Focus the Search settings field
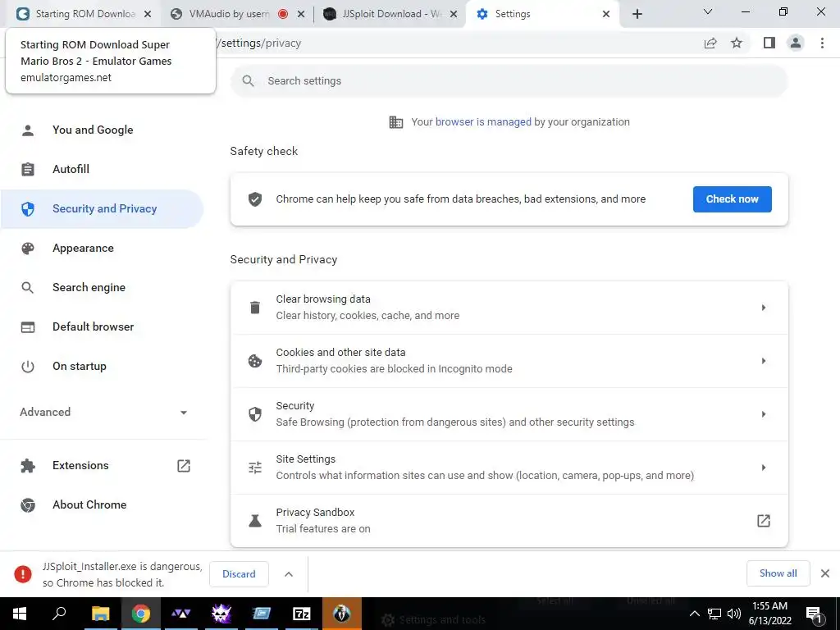840x630 pixels. tap(509, 81)
